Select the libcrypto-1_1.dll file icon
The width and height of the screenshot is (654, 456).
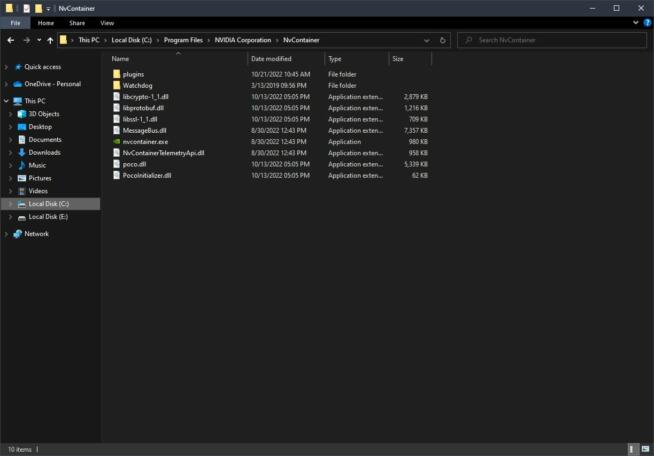(116, 96)
